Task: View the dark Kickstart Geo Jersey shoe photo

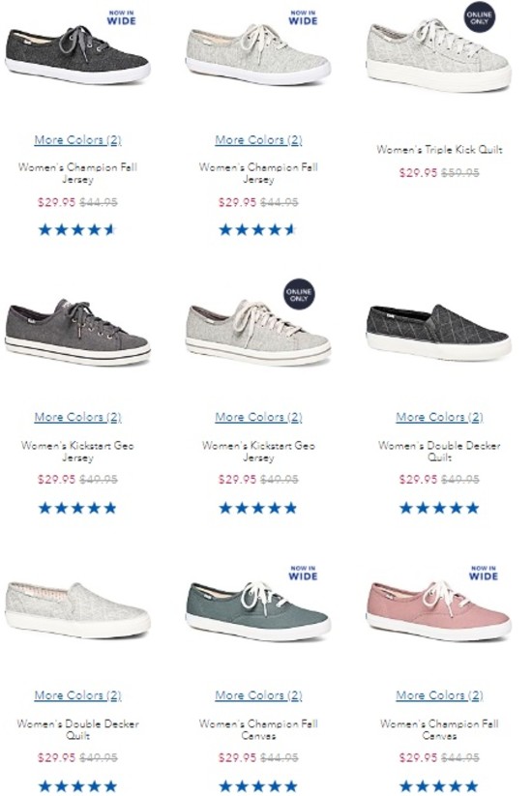Action: (x=77, y=332)
